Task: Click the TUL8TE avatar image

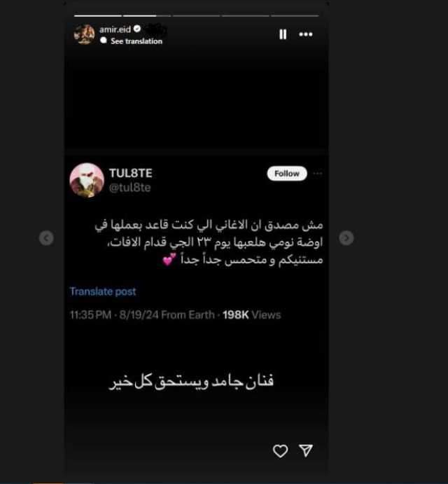Action: (87, 180)
